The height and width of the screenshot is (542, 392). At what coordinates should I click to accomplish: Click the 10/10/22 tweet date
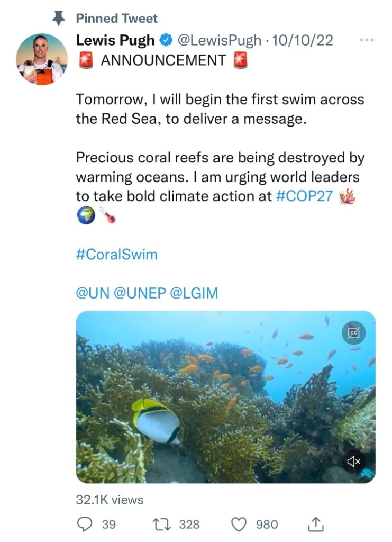click(302, 41)
